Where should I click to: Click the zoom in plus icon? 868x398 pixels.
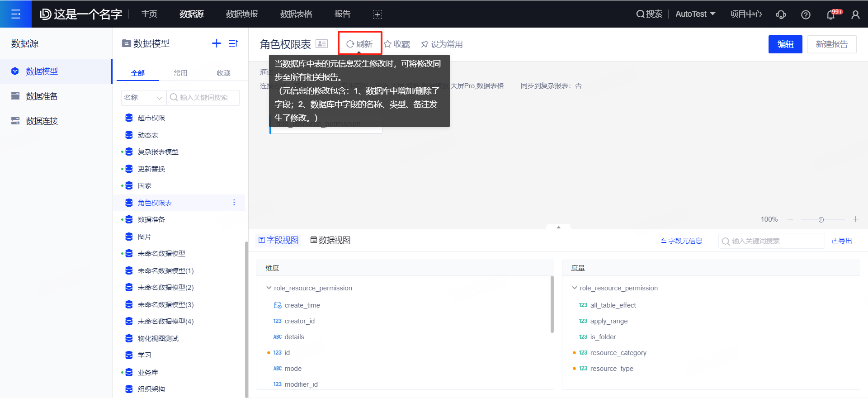coord(856,219)
